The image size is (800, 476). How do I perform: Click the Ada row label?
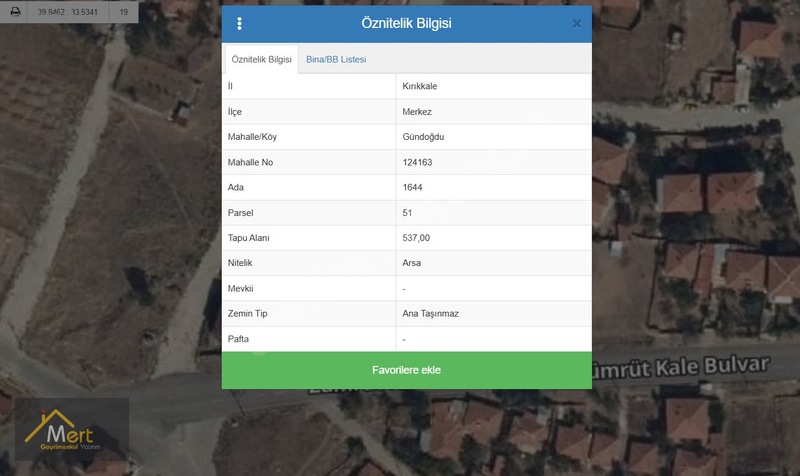click(235, 187)
